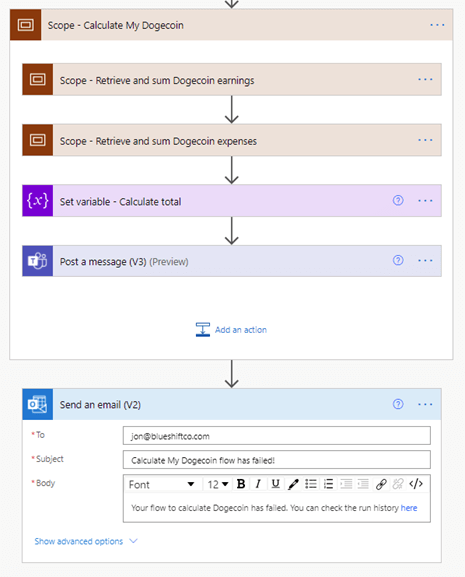Screen dimensions: 465x577
Task: Click the Microsoft Teams icon on Post a message
Action: click(38, 261)
